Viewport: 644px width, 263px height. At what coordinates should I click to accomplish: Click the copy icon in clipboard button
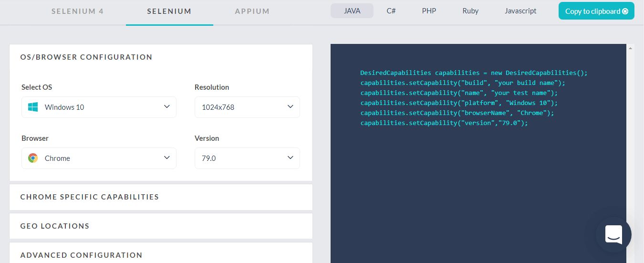[625, 11]
